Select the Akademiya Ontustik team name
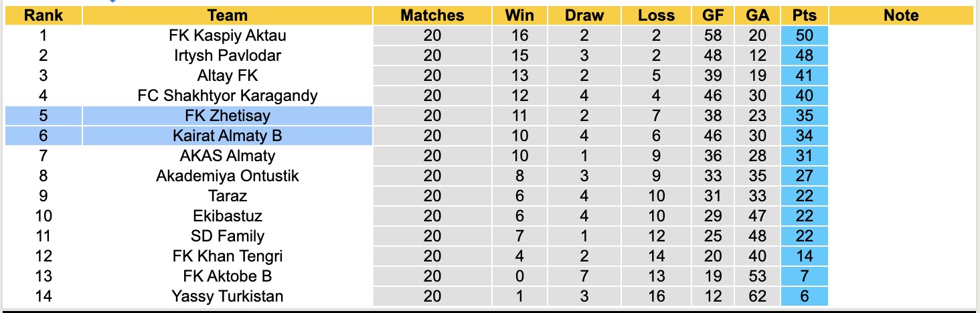 point(227,176)
